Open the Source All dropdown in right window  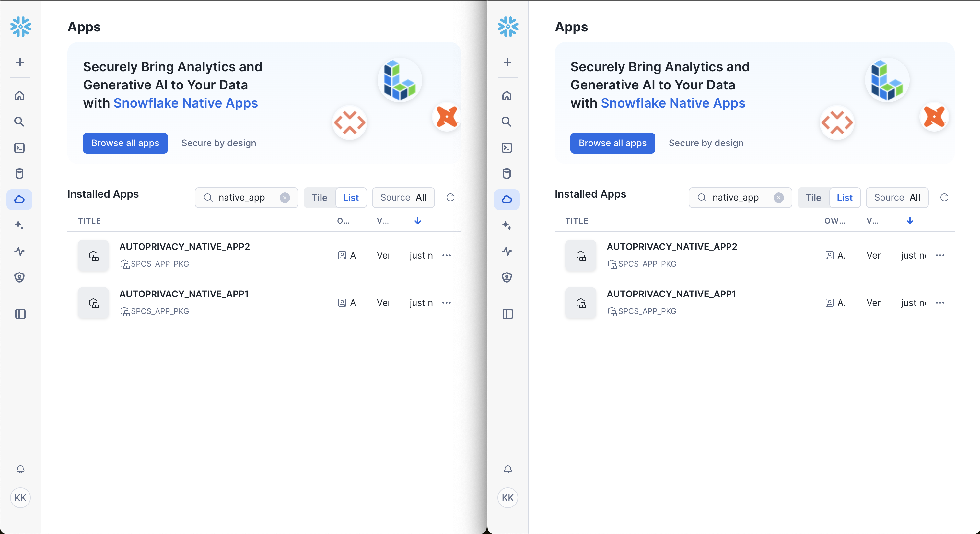[897, 197]
